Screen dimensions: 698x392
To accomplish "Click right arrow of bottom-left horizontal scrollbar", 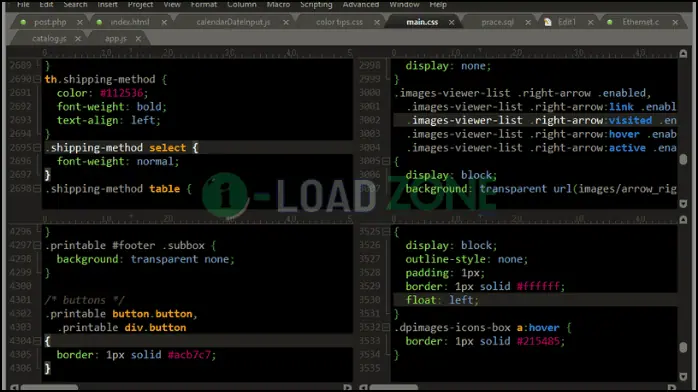I will [347, 388].
